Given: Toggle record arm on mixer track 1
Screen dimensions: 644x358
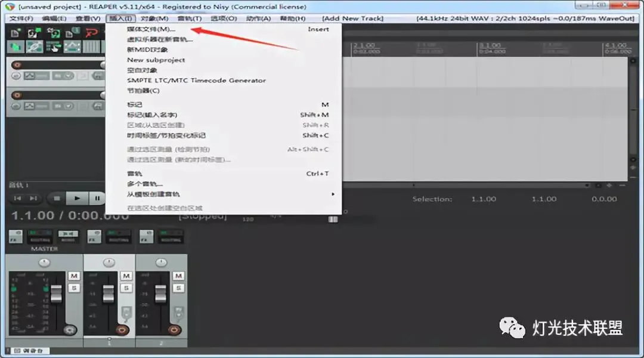Looking at the screenshot, I should pyautogui.click(x=122, y=330).
